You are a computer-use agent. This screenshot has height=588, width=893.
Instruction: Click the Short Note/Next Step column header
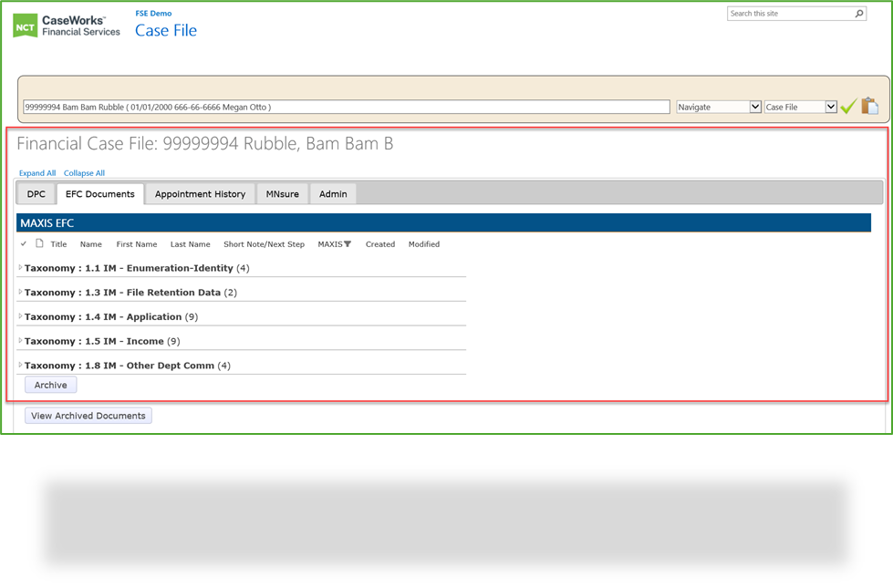click(x=265, y=243)
